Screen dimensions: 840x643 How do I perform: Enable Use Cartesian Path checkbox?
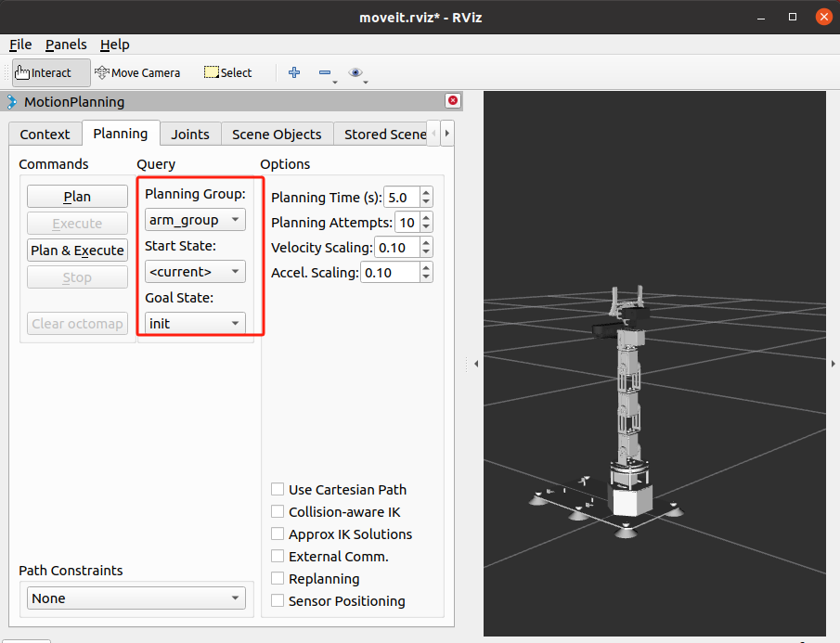click(278, 489)
